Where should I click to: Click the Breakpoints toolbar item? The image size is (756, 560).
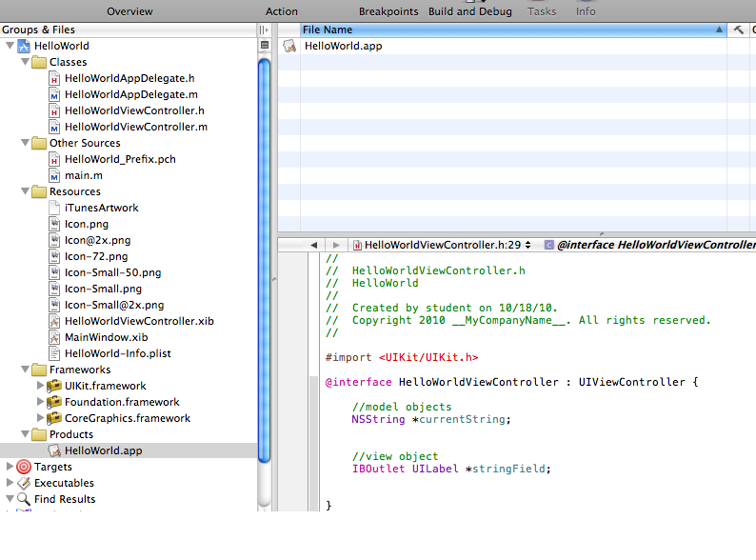click(x=388, y=11)
